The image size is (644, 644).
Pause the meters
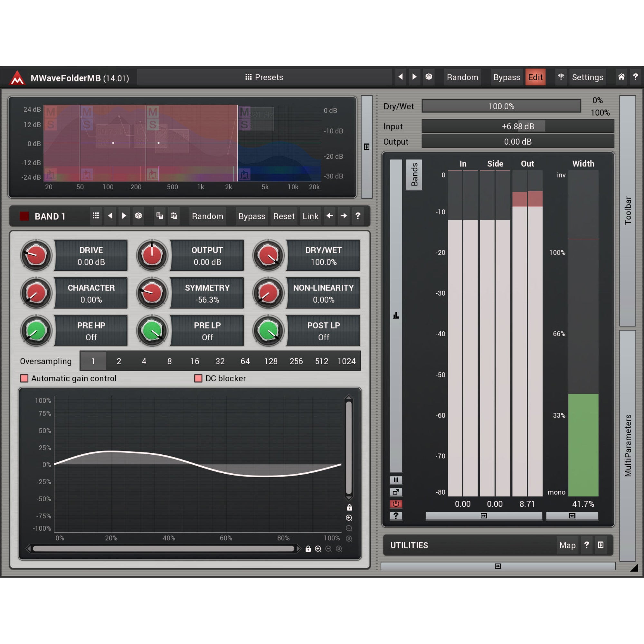click(x=396, y=480)
